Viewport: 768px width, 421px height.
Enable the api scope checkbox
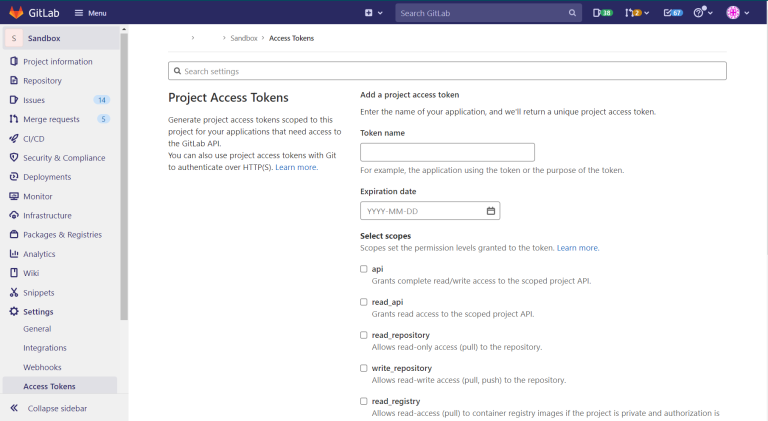click(x=363, y=269)
